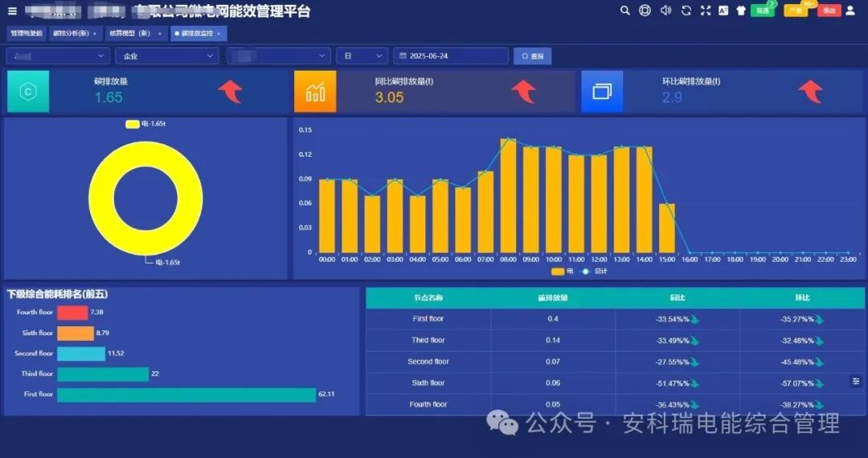Switch to the 管理驾驶舱 tab
The image size is (868, 458).
[x=27, y=34]
